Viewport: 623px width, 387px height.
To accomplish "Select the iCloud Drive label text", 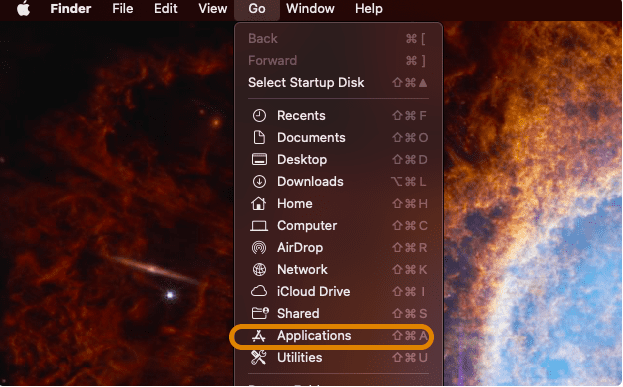I will click(313, 291).
